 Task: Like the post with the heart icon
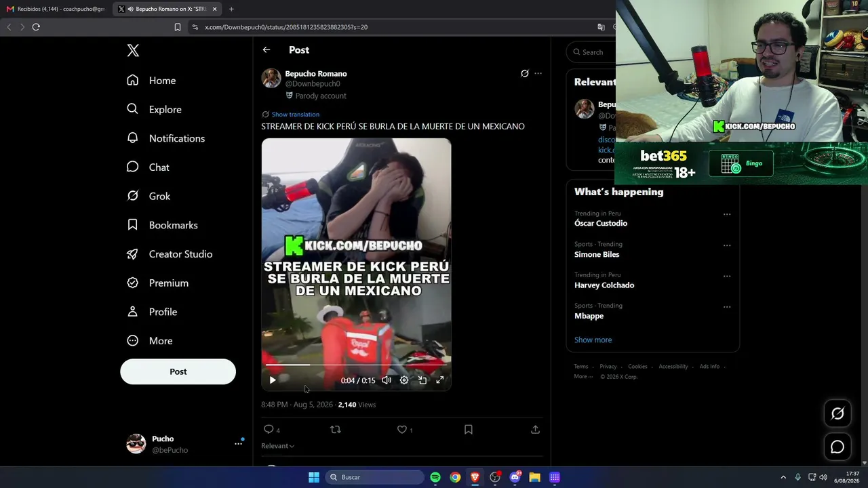click(402, 430)
